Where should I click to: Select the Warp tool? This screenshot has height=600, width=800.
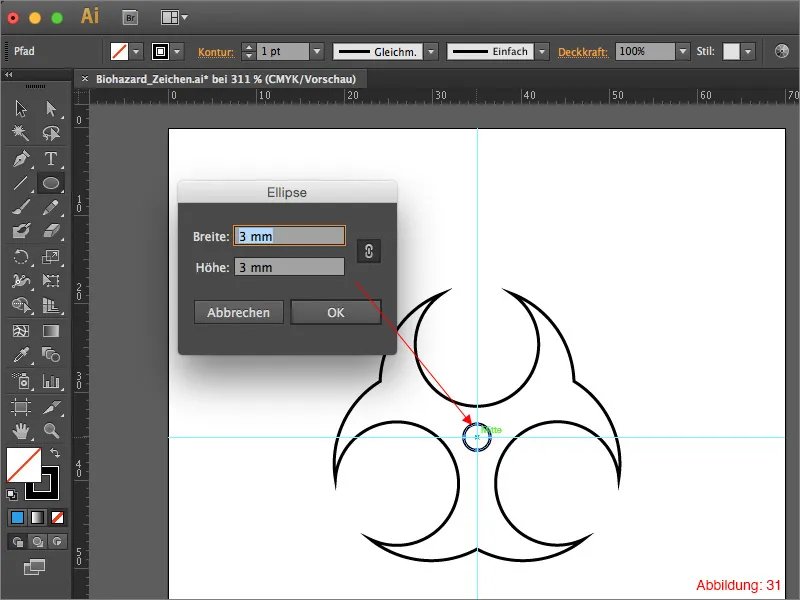pyautogui.click(x=21, y=281)
